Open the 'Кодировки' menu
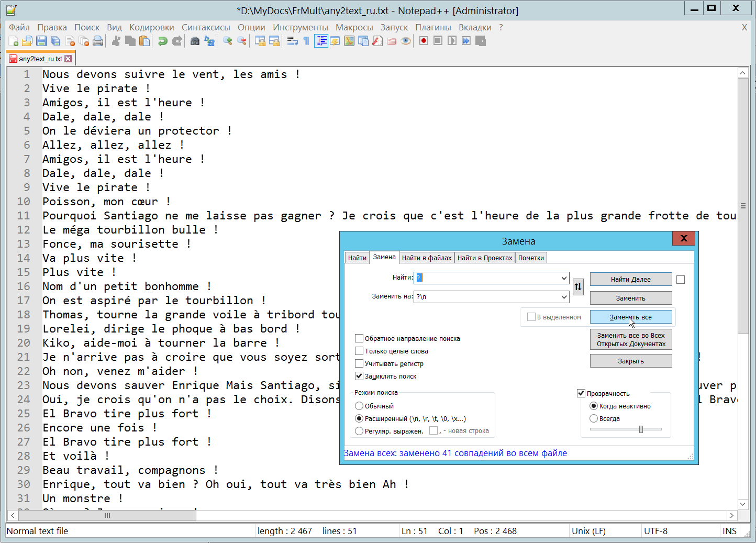This screenshot has width=756, height=543. [x=151, y=27]
